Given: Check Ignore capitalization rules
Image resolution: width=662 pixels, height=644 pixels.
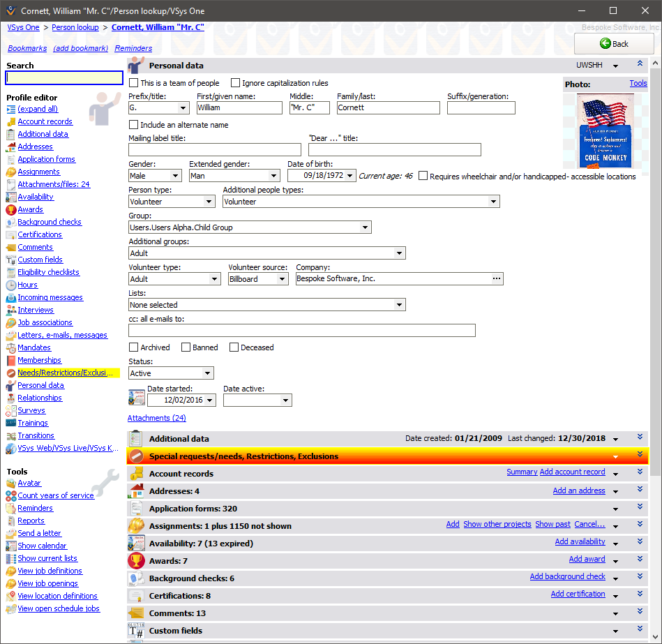Looking at the screenshot, I should pyautogui.click(x=234, y=82).
